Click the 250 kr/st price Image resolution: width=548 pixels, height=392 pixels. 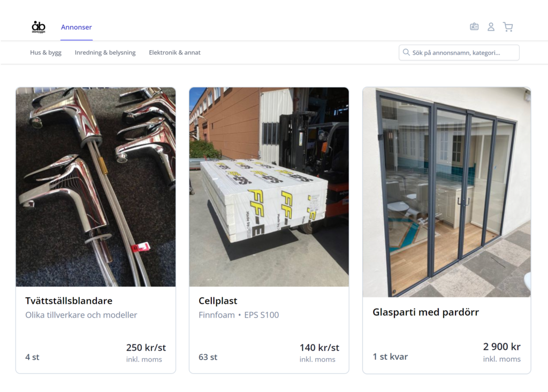click(146, 348)
